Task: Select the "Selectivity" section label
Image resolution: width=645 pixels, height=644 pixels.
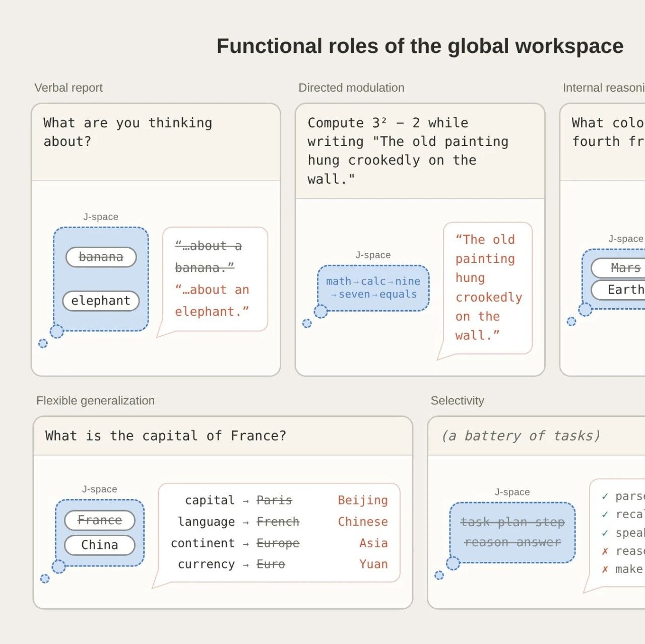Action: [x=457, y=401]
